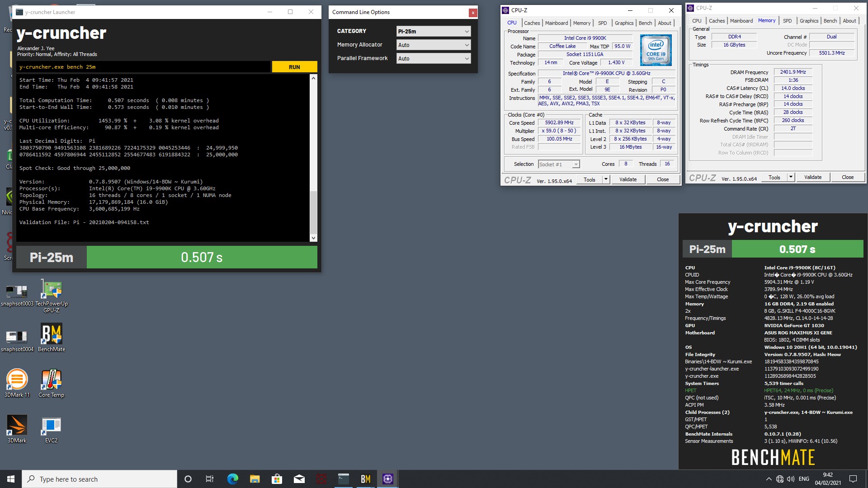Click the Intel Core i9 logo in CPU-Z

click(656, 50)
